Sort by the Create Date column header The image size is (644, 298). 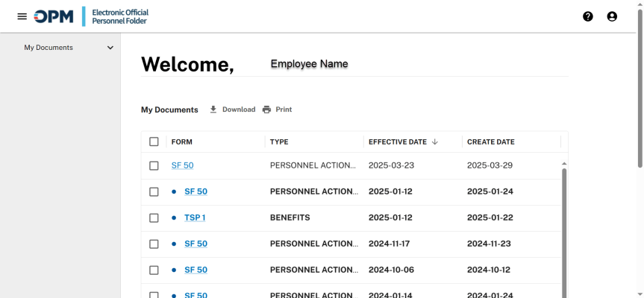pyautogui.click(x=490, y=142)
